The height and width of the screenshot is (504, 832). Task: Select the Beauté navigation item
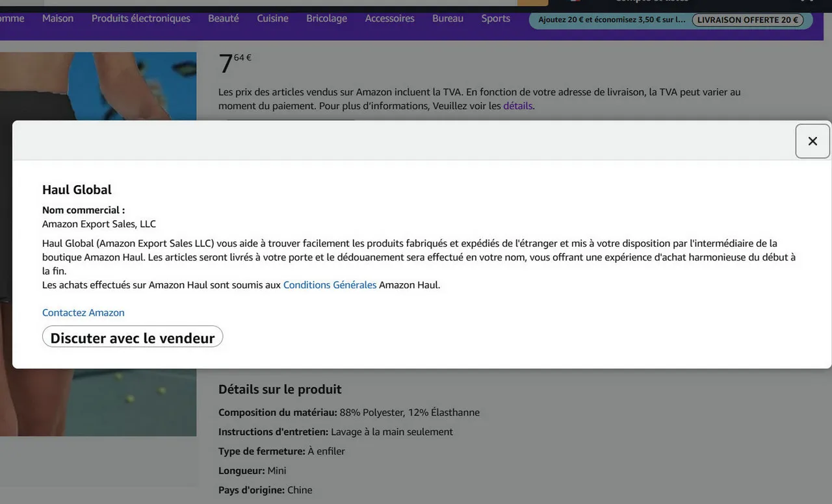[x=224, y=18]
